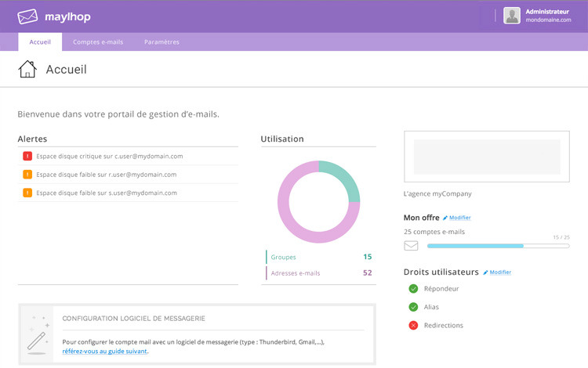Click the Groupes count 15
This screenshot has height=368, width=588.
[368, 257]
